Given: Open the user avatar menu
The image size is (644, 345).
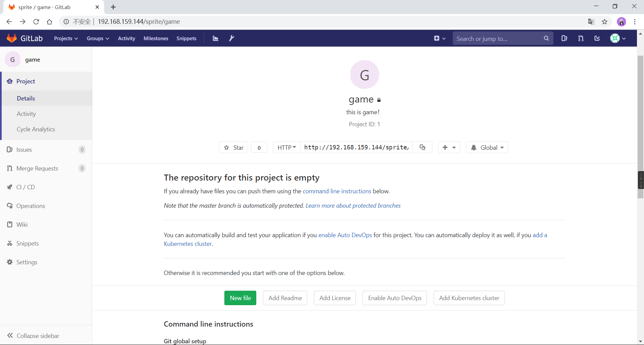Looking at the screenshot, I should tap(618, 38).
